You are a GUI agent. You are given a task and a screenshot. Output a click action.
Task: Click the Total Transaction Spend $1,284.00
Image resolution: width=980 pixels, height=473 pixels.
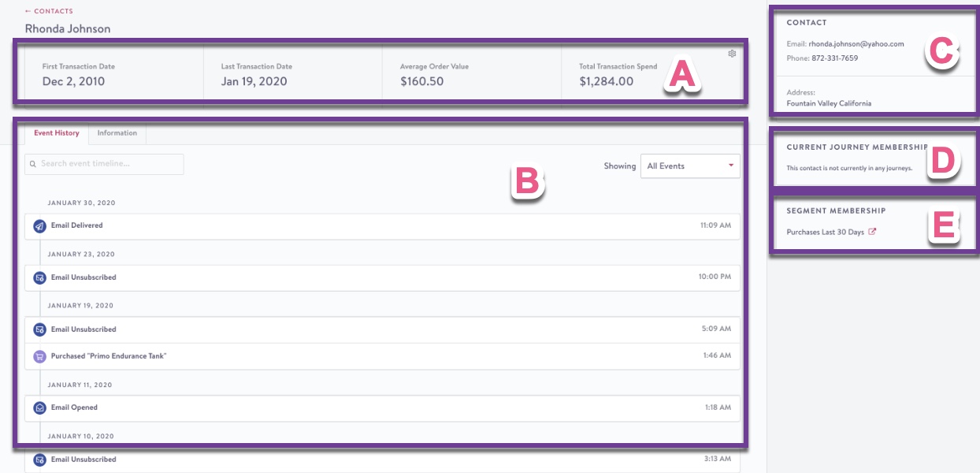click(606, 81)
